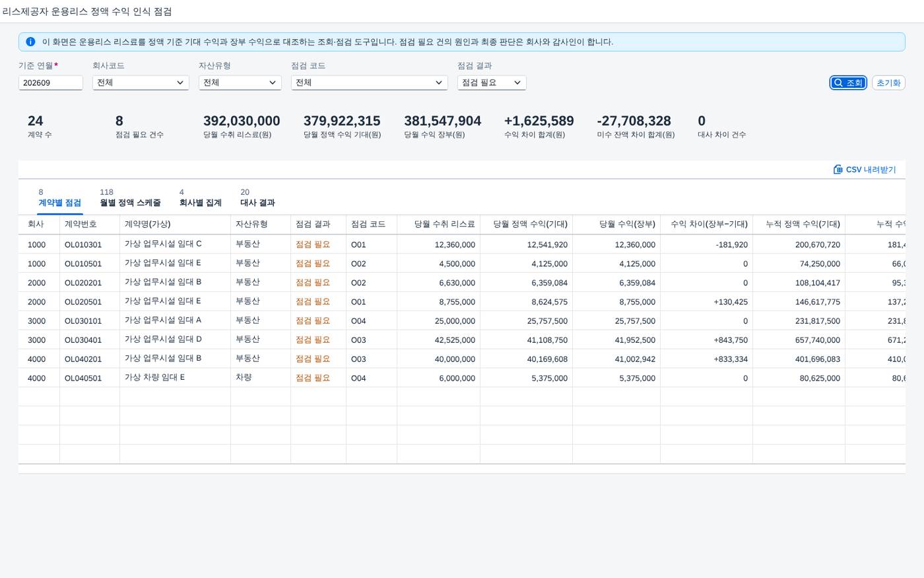Focus the 기준 연월 input field
The height and width of the screenshot is (578, 924).
tap(51, 83)
